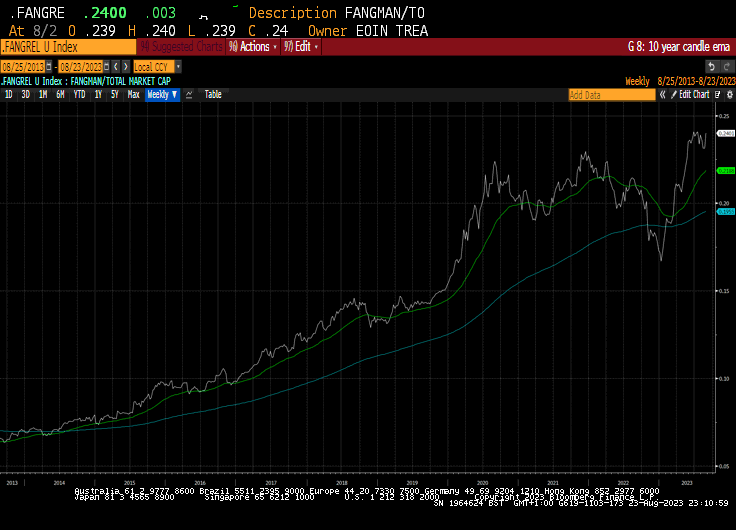Click the start date field 08/25/2013

[23, 67]
